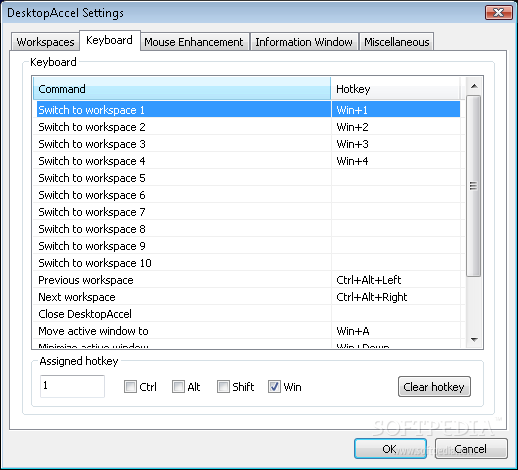Enable the Ctrl modifier checkbox

click(x=130, y=387)
